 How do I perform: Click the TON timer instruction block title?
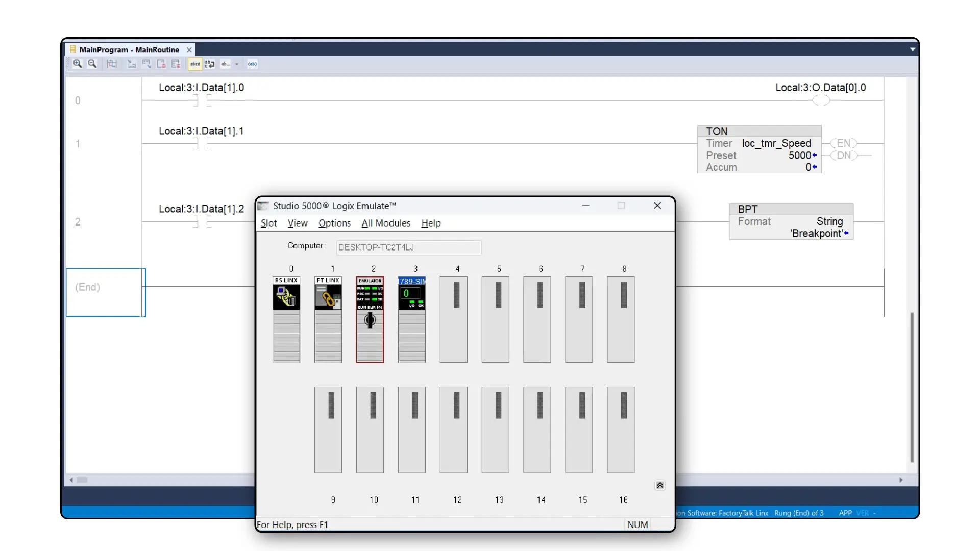717,131
